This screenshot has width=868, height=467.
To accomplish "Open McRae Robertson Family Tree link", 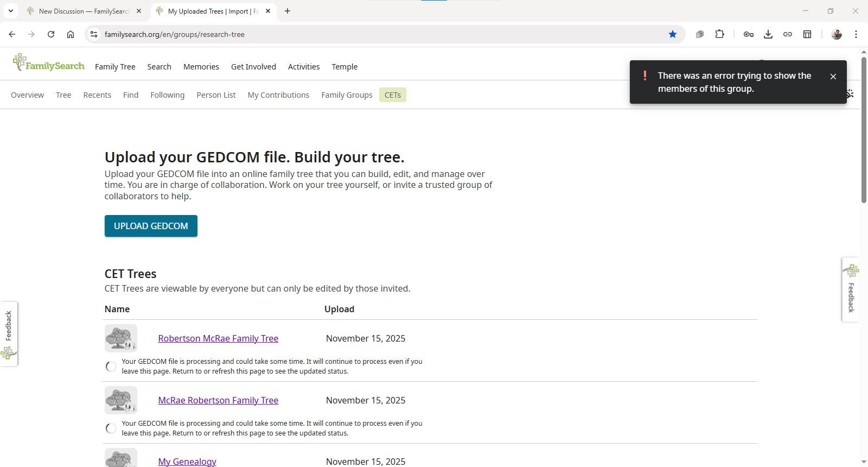I will tap(218, 400).
